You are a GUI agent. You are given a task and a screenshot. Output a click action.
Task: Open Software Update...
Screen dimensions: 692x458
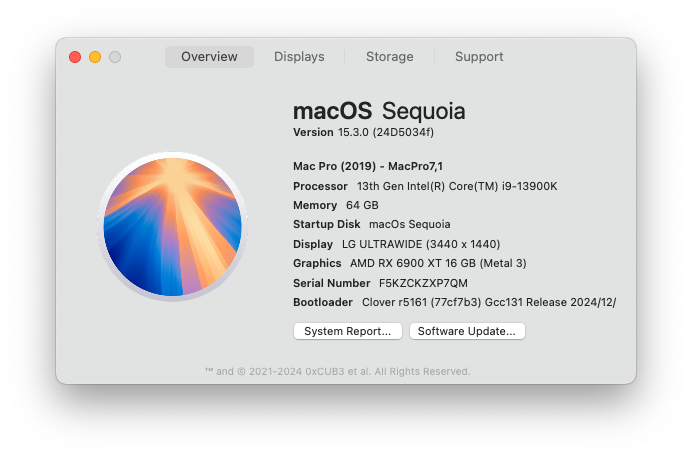click(x=467, y=331)
